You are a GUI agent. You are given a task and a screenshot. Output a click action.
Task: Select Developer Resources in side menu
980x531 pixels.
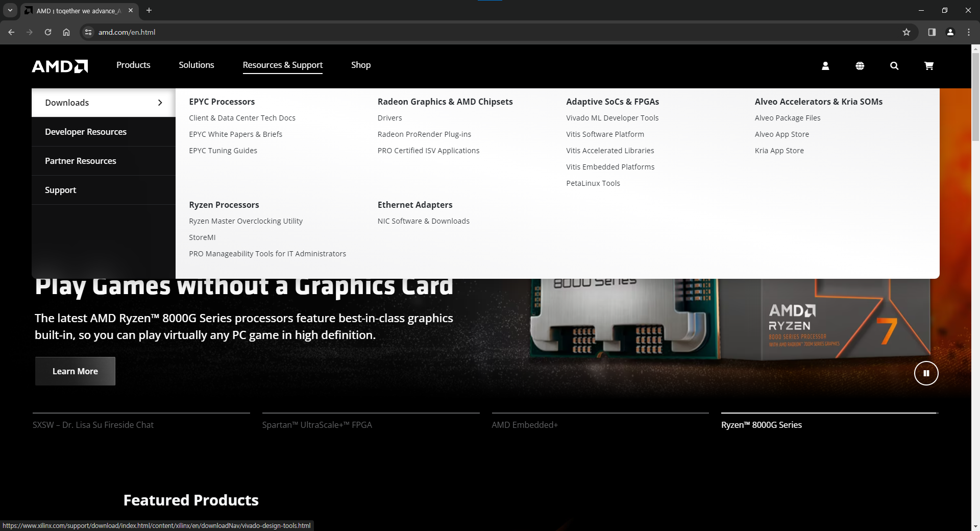[x=104, y=132]
